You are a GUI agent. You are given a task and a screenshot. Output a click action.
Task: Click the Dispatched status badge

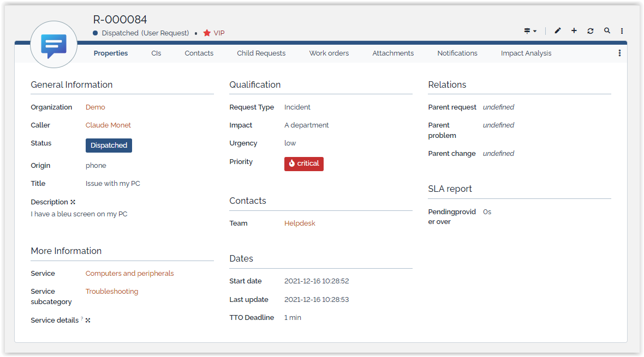click(x=109, y=146)
